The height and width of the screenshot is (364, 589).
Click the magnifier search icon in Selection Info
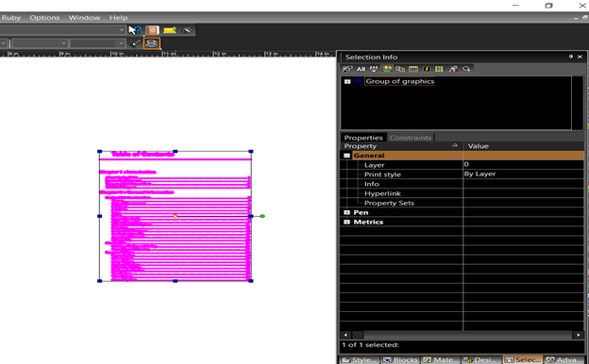click(466, 69)
